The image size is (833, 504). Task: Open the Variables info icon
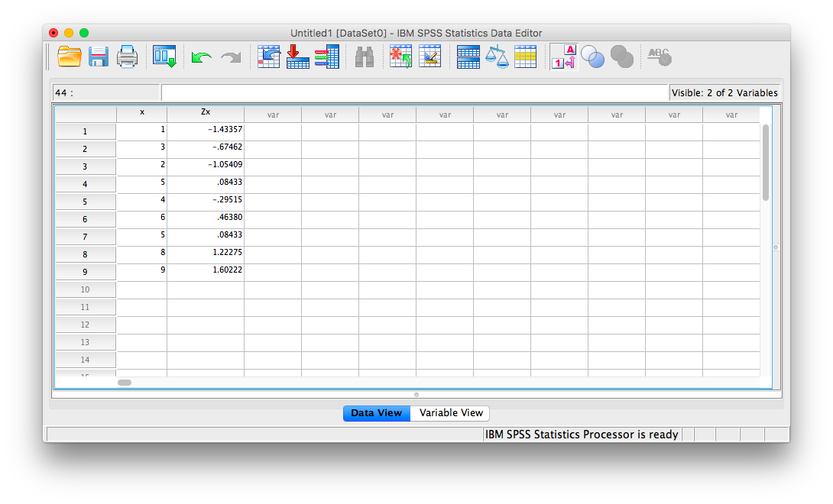(x=326, y=57)
